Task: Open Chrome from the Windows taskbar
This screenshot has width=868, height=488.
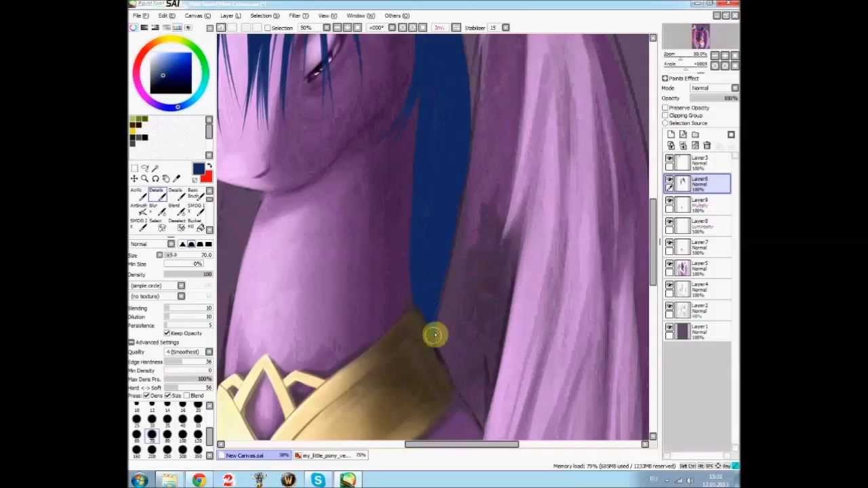Action: pyautogui.click(x=199, y=481)
